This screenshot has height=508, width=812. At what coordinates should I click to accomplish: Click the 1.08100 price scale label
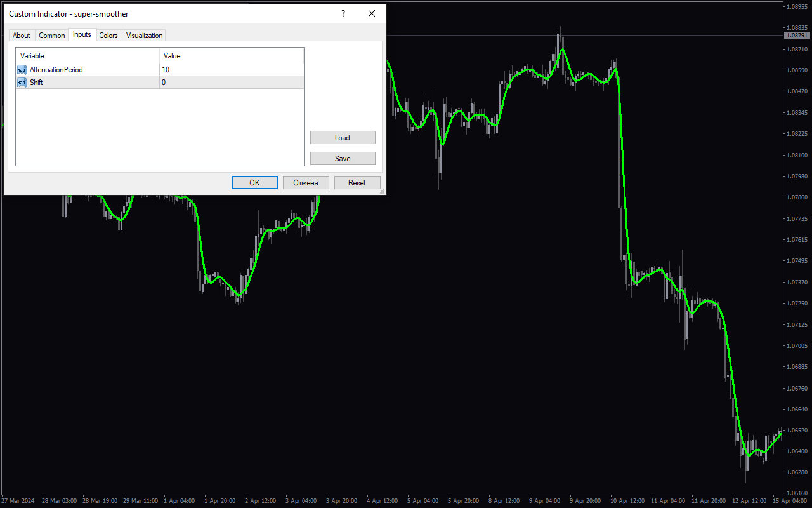pos(796,155)
